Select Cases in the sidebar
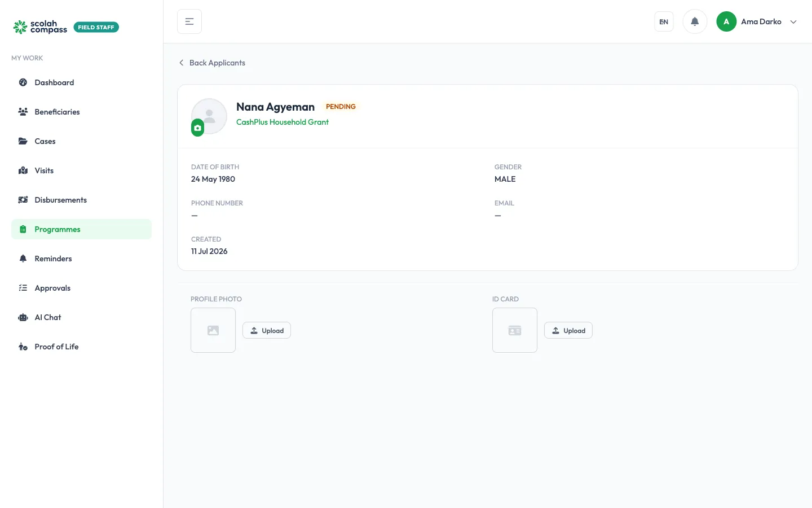Image resolution: width=812 pixels, height=508 pixels. point(45,141)
